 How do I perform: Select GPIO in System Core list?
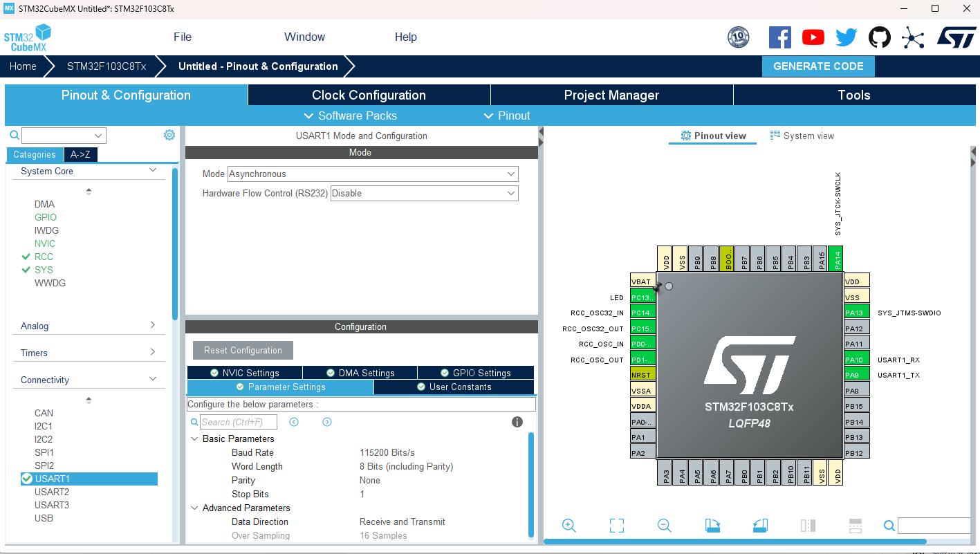coord(46,217)
